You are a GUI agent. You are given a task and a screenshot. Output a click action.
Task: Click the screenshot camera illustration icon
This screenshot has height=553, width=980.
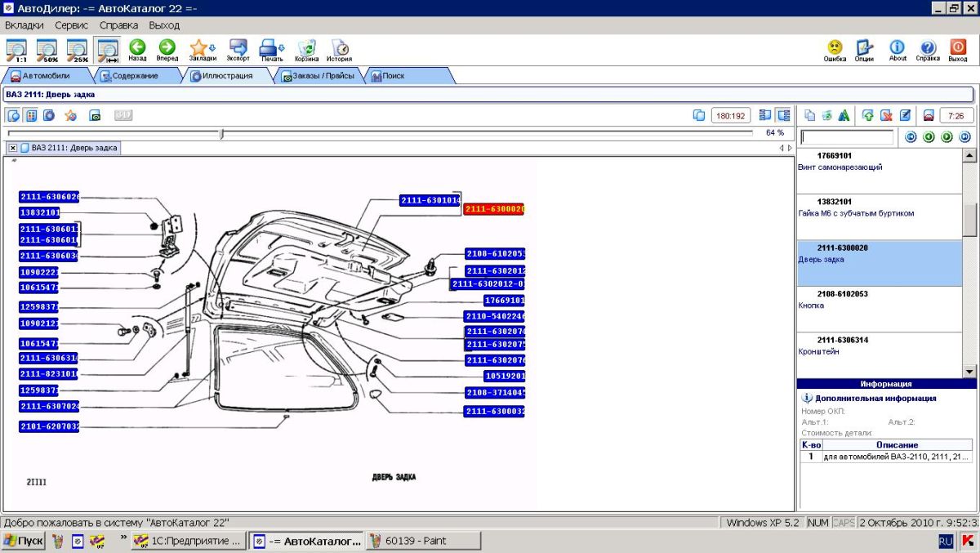pyautogui.click(x=95, y=115)
